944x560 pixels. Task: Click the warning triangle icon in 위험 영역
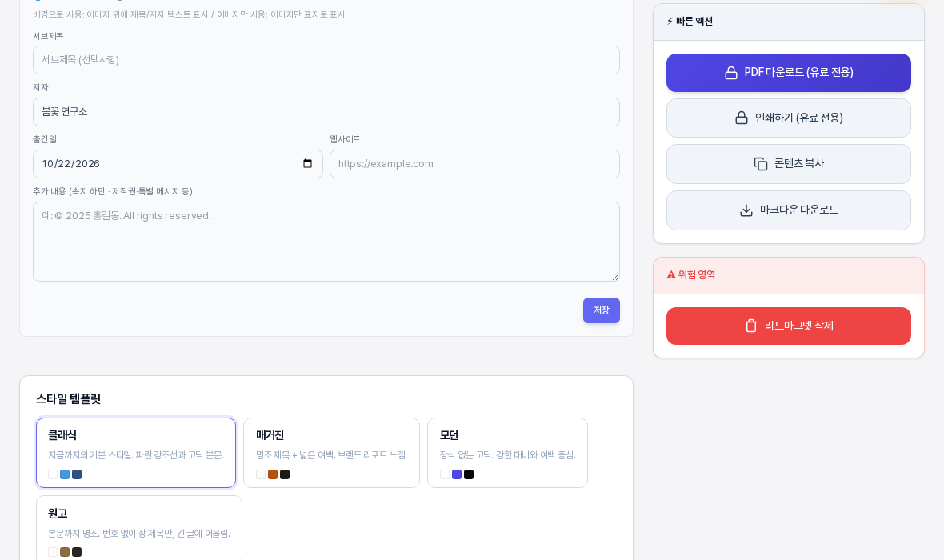[671, 274]
